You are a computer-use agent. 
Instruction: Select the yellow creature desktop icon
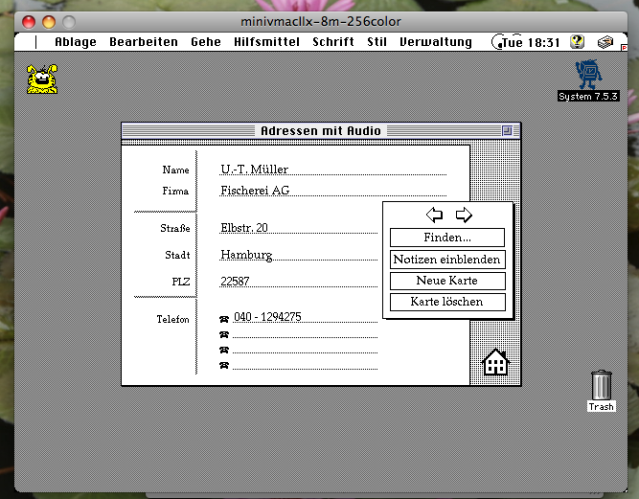(42, 79)
